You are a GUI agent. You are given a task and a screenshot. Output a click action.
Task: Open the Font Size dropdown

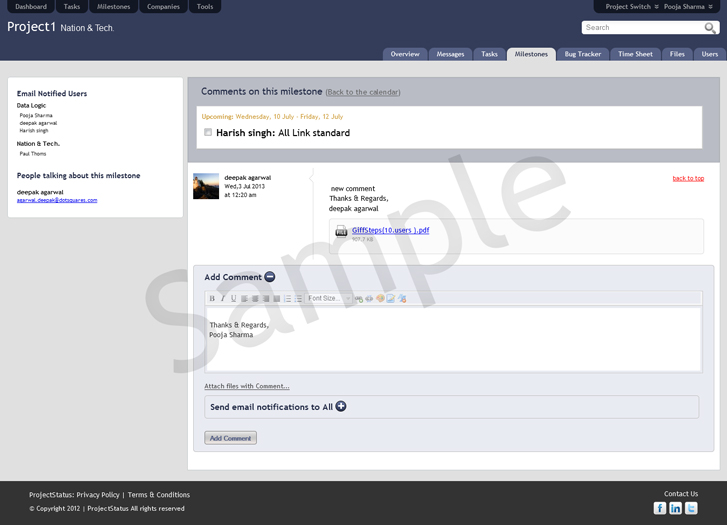[328, 299]
